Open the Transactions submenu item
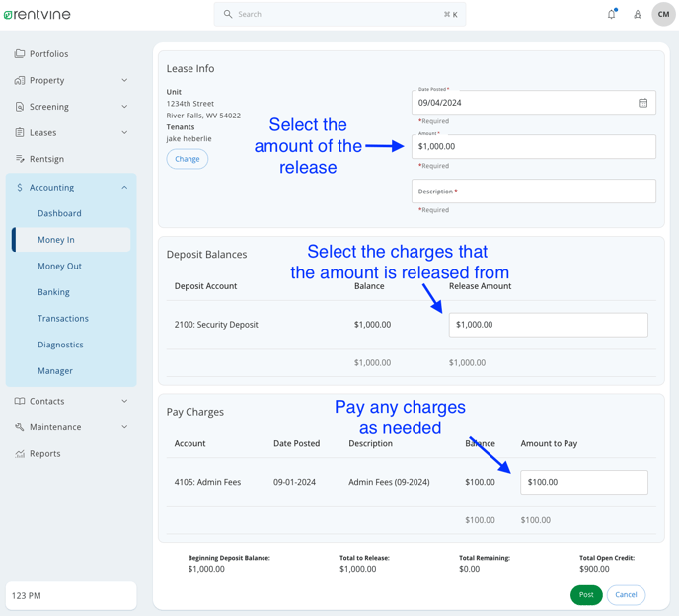This screenshot has height=616, width=679. [63, 319]
